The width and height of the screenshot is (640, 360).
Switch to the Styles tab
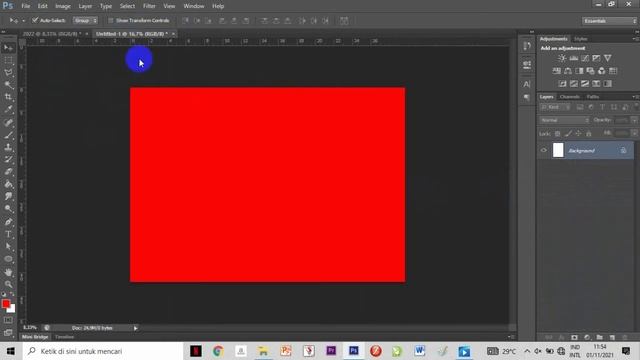pyautogui.click(x=580, y=39)
